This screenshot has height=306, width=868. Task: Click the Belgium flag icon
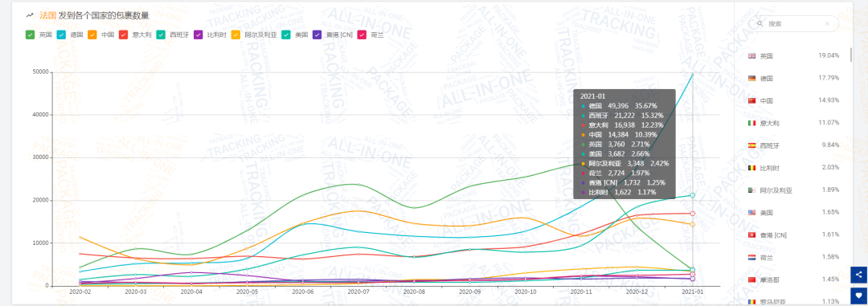[x=751, y=168]
